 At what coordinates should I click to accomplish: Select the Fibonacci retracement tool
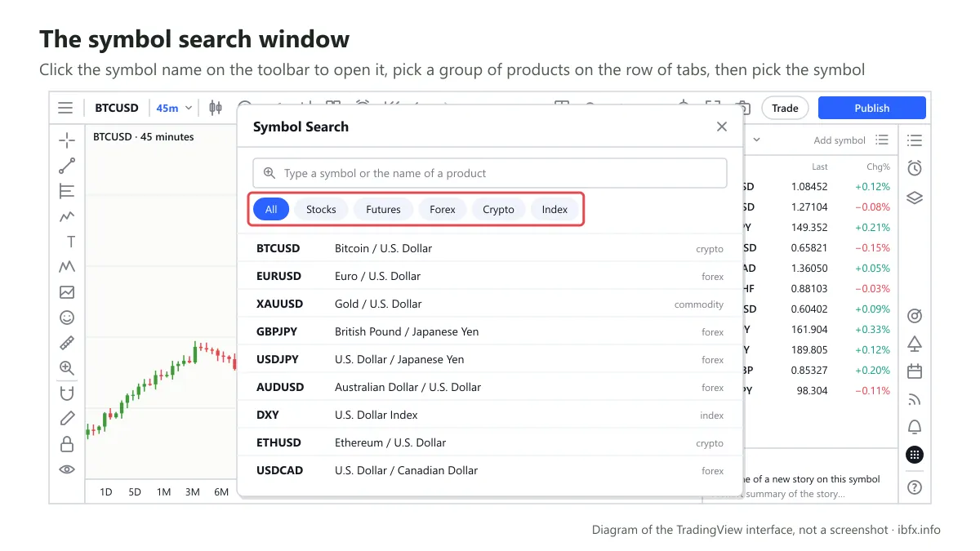(67, 191)
